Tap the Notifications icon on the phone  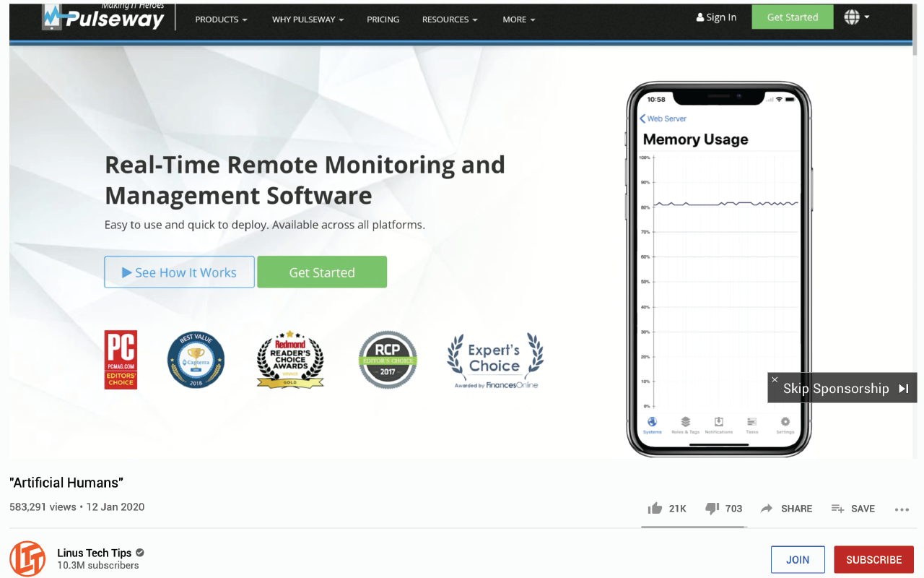719,425
